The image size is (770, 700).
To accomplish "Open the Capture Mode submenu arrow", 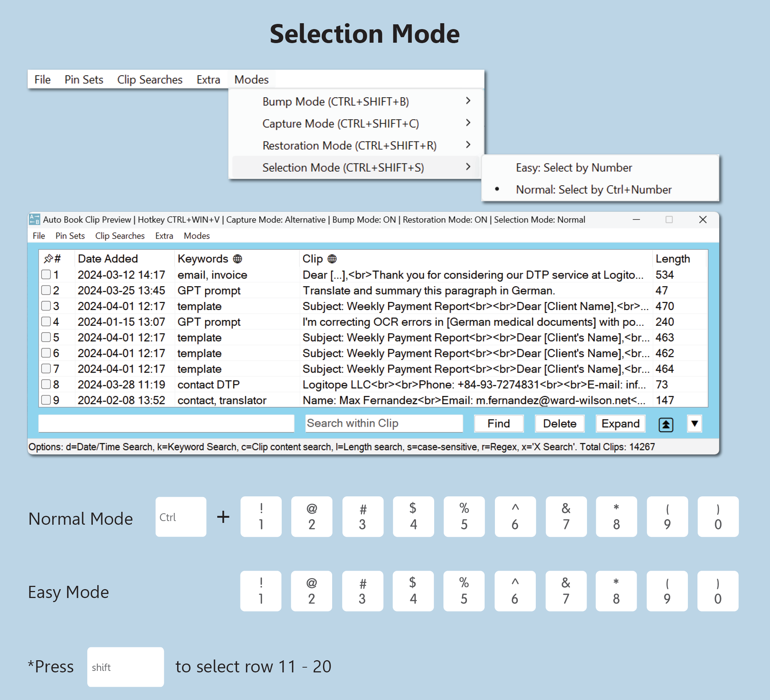I will tap(468, 123).
